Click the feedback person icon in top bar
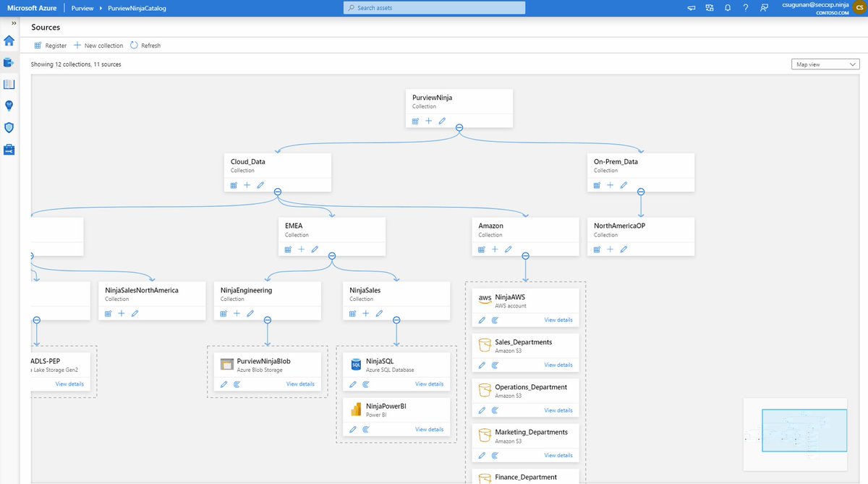 764,8
